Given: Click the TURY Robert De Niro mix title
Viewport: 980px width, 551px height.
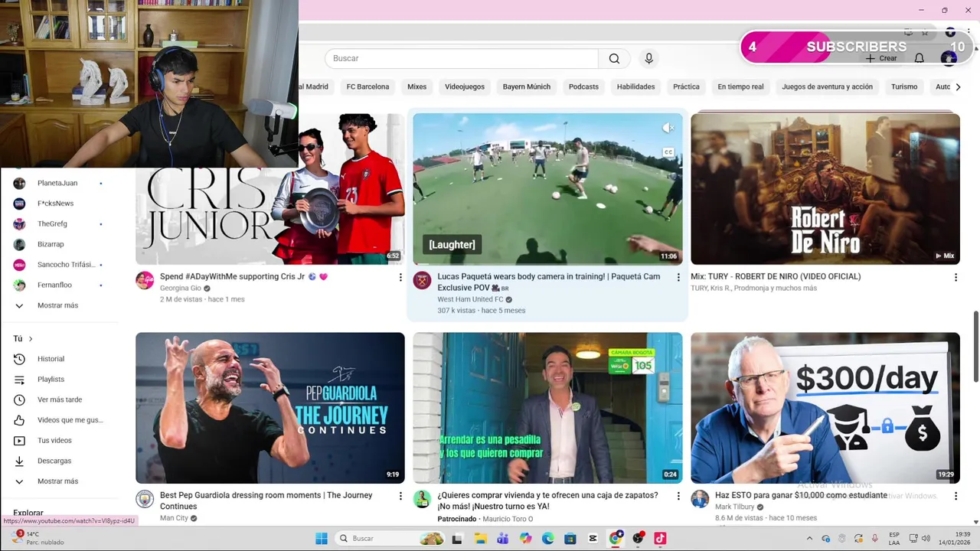Looking at the screenshot, I should click(776, 277).
